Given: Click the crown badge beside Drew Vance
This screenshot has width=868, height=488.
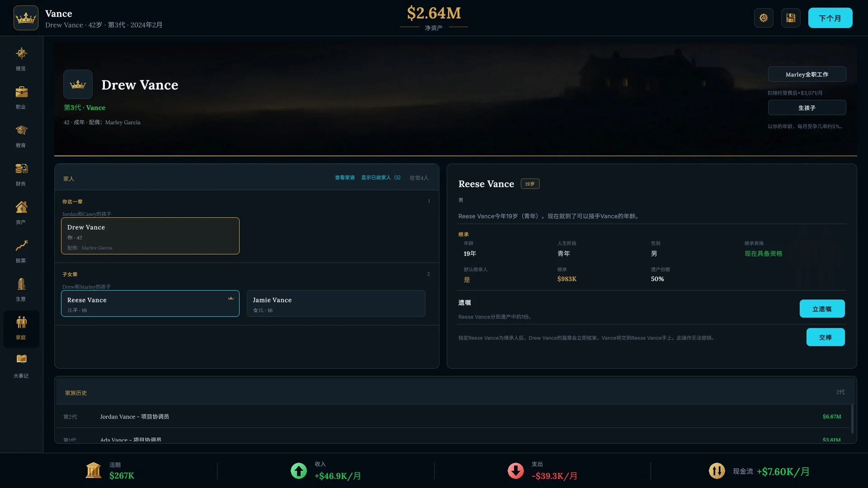Looking at the screenshot, I should [x=78, y=84].
